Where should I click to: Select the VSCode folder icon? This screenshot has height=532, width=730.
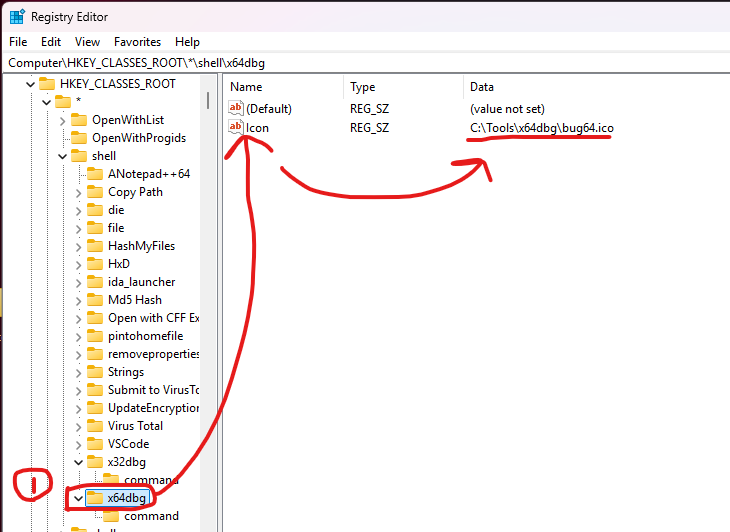pyautogui.click(x=95, y=444)
